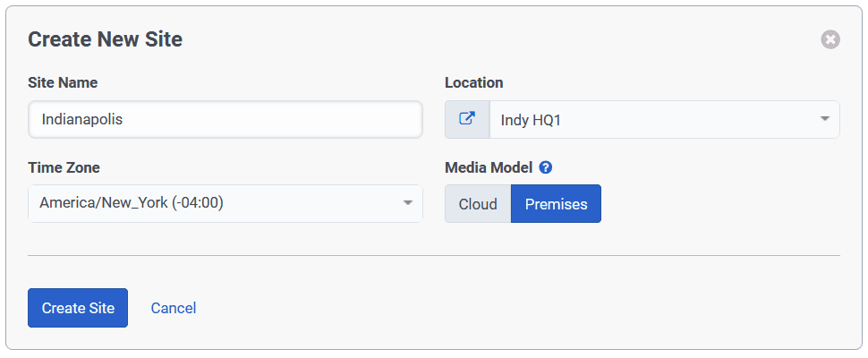Open the Location external link icon
The image size is (868, 358).
point(467,119)
